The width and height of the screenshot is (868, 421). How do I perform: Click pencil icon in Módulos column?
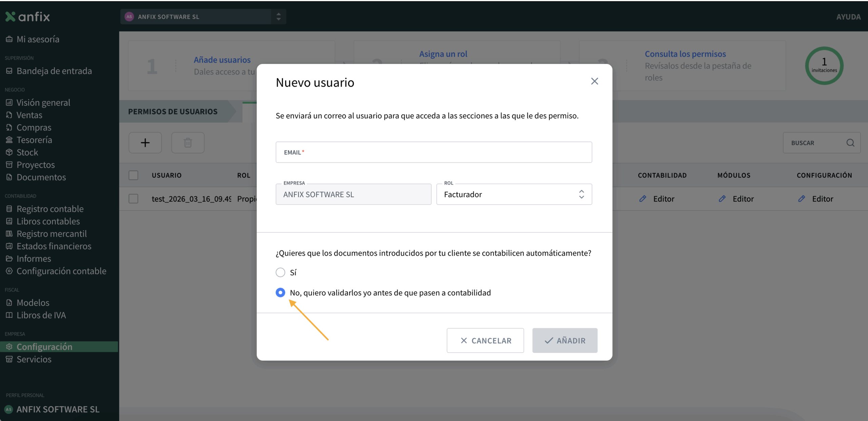coord(722,199)
